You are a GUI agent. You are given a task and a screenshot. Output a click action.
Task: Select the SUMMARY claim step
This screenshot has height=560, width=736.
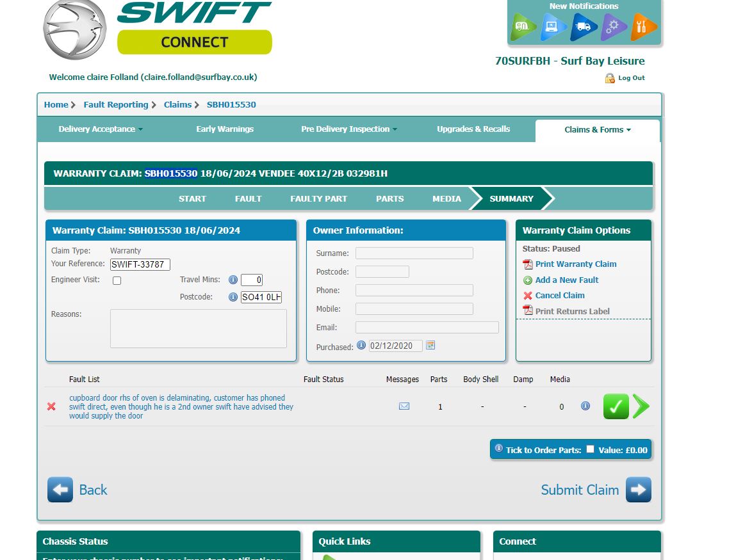[x=512, y=199]
